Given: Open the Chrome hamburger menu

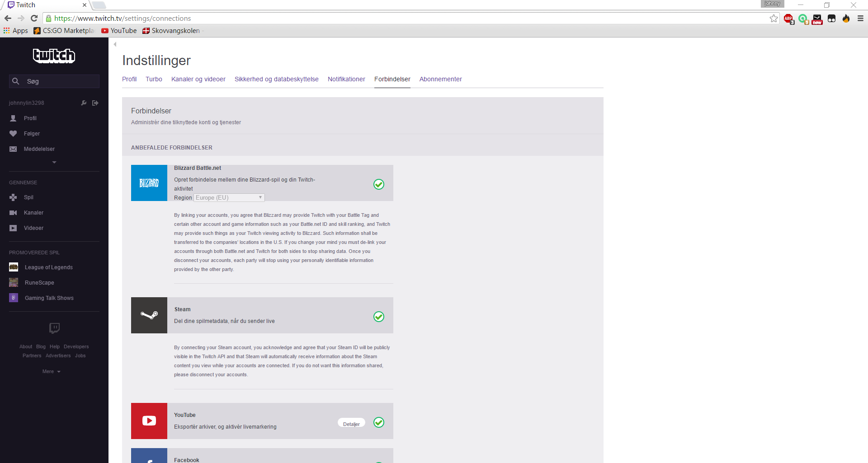Looking at the screenshot, I should coord(860,19).
